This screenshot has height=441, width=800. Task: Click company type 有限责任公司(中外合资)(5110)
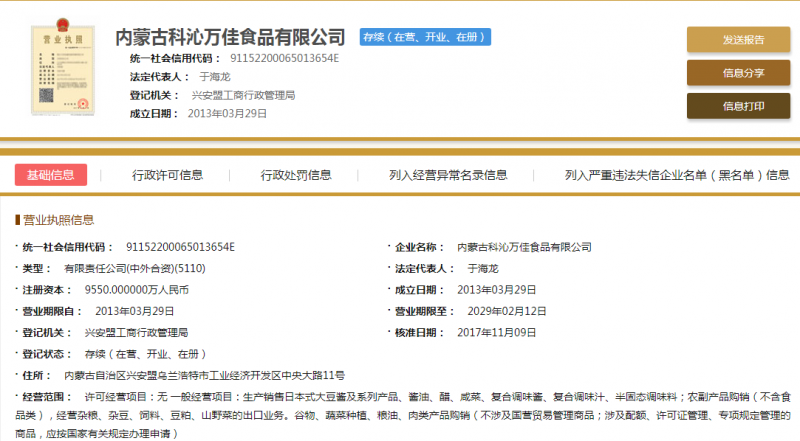click(x=135, y=268)
